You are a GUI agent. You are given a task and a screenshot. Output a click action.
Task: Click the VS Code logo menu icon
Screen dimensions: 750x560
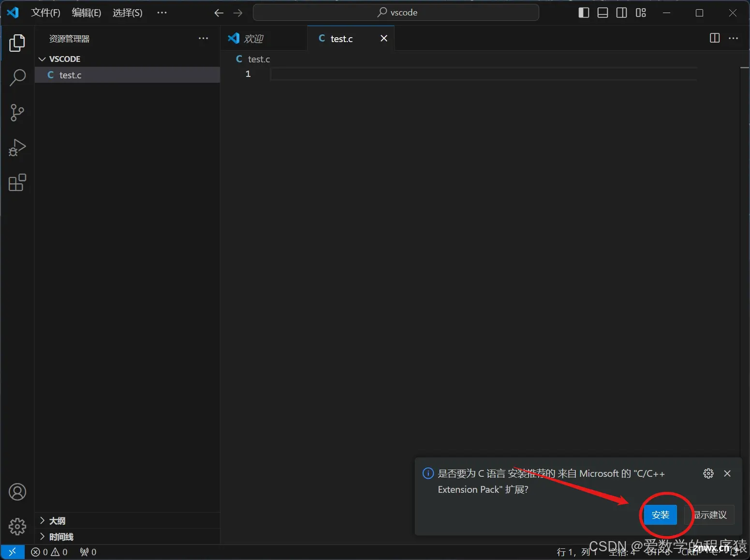click(13, 13)
